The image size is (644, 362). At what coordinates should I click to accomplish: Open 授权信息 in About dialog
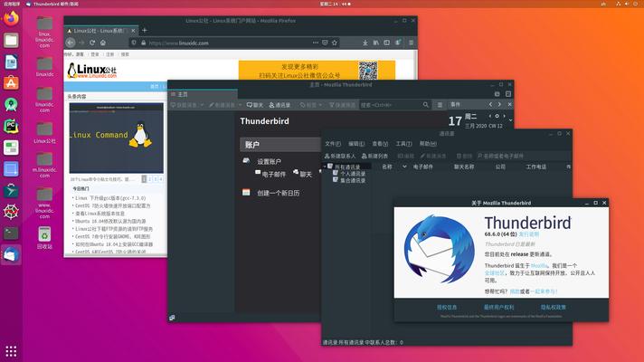click(x=447, y=308)
